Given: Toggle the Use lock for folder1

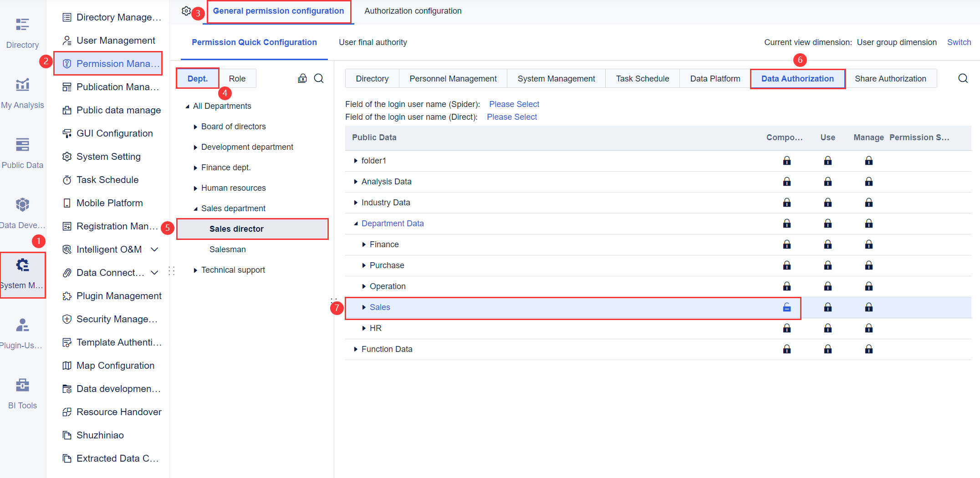Looking at the screenshot, I should (828, 160).
